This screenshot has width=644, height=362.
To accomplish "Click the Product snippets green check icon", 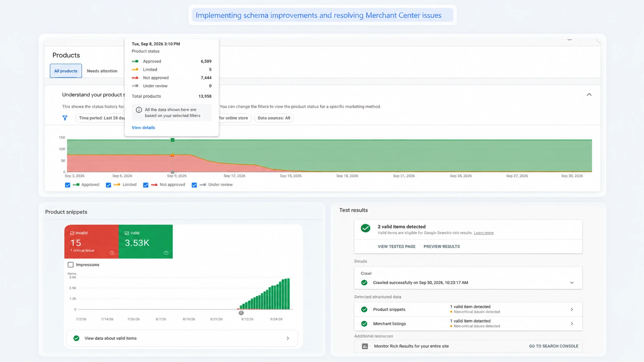I will point(364,309).
